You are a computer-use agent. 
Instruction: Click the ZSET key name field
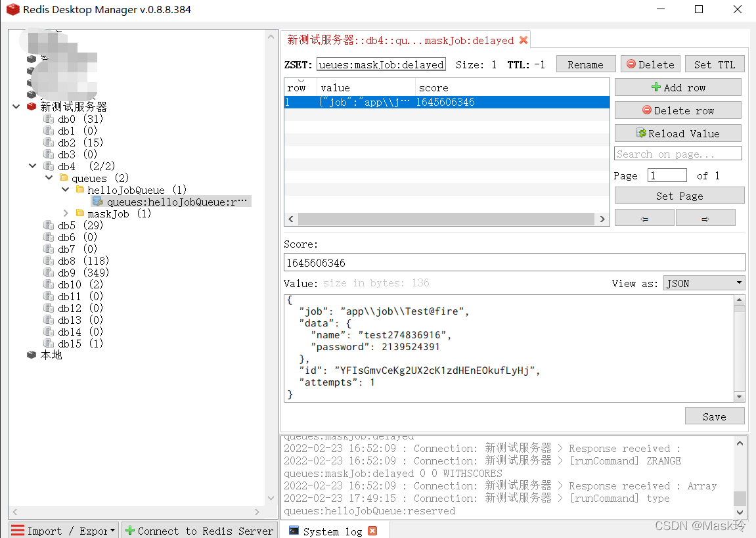(x=381, y=64)
